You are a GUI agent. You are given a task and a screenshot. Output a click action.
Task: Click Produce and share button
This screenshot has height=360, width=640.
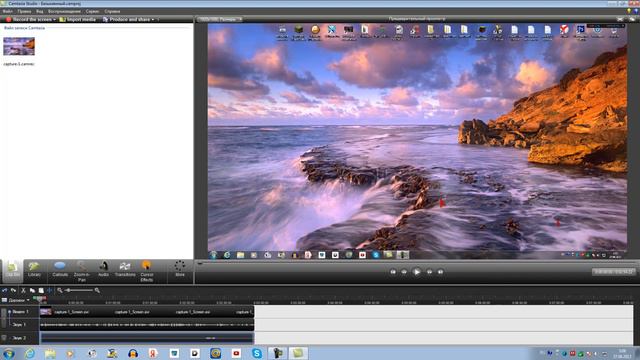click(x=126, y=19)
